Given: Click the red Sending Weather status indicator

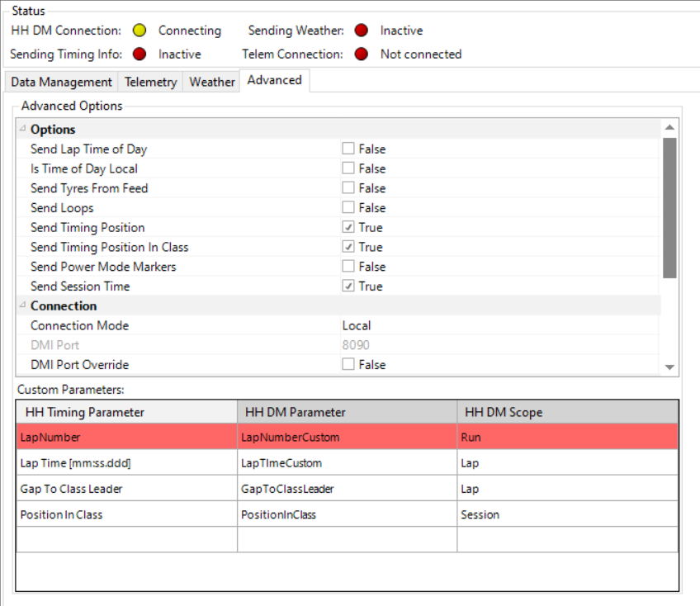Looking at the screenshot, I should click(x=361, y=31).
